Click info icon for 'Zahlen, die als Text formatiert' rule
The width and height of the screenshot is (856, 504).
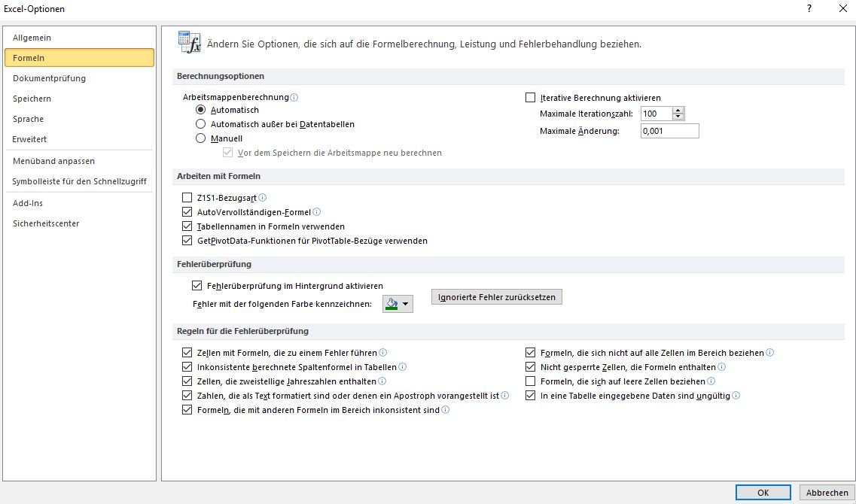(x=505, y=396)
